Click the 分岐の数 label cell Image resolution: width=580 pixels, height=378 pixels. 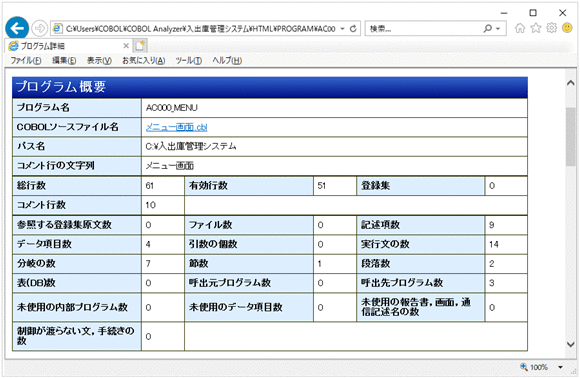pos(77,264)
